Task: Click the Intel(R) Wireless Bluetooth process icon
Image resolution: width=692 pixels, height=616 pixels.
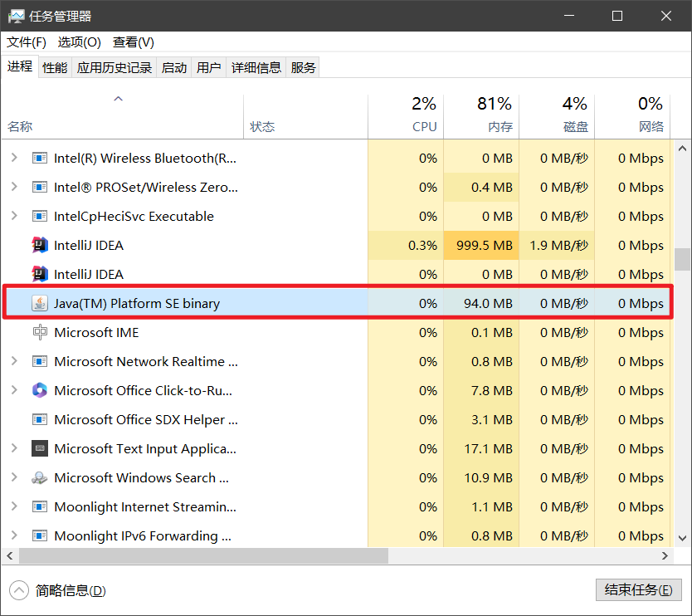Action: pyautogui.click(x=40, y=158)
